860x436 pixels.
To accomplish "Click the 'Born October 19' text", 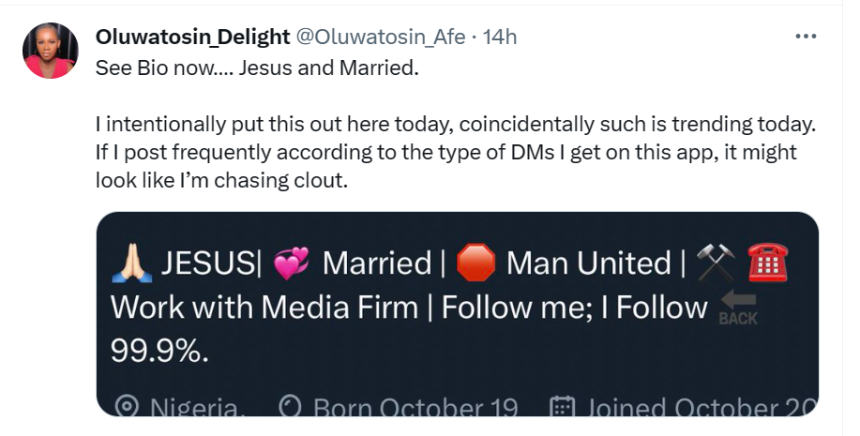I will pyautogui.click(x=415, y=407).
